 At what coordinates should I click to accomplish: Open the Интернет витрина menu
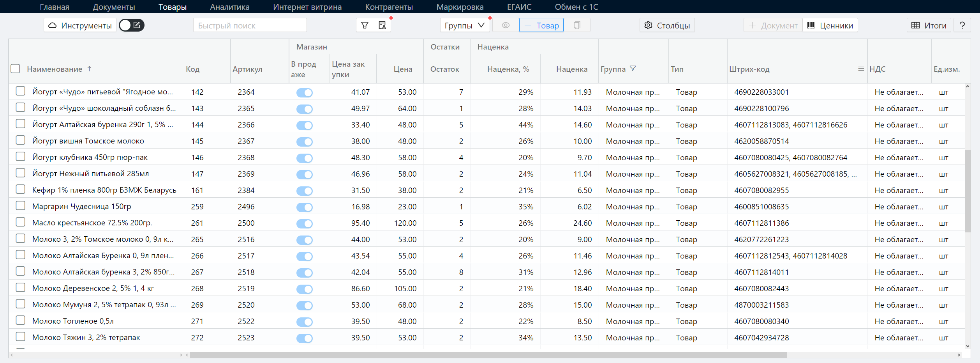click(x=307, y=7)
